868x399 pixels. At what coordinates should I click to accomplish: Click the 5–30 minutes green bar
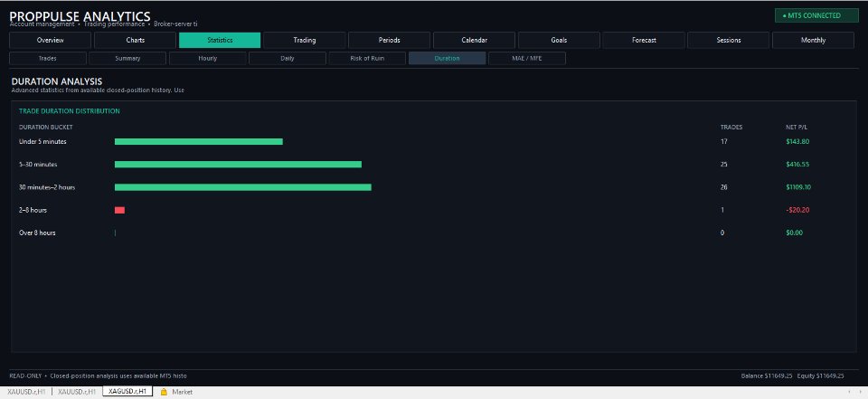click(x=238, y=165)
